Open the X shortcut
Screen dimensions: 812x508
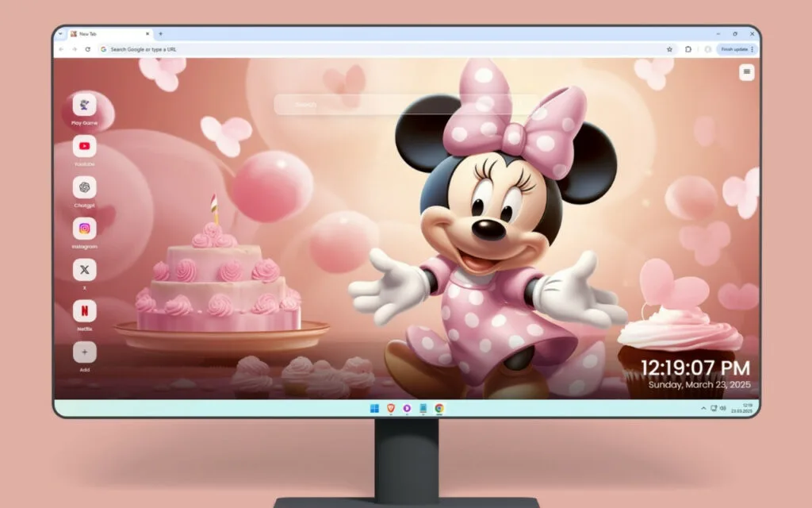point(84,270)
